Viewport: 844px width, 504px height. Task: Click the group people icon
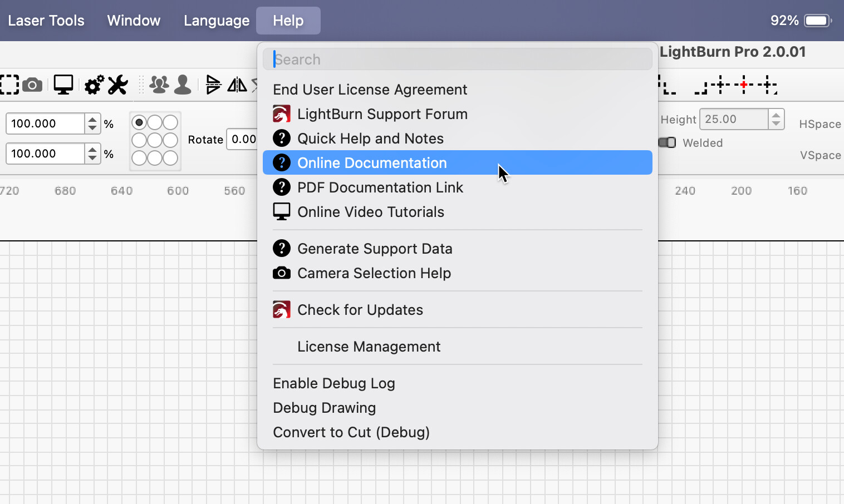coord(159,85)
